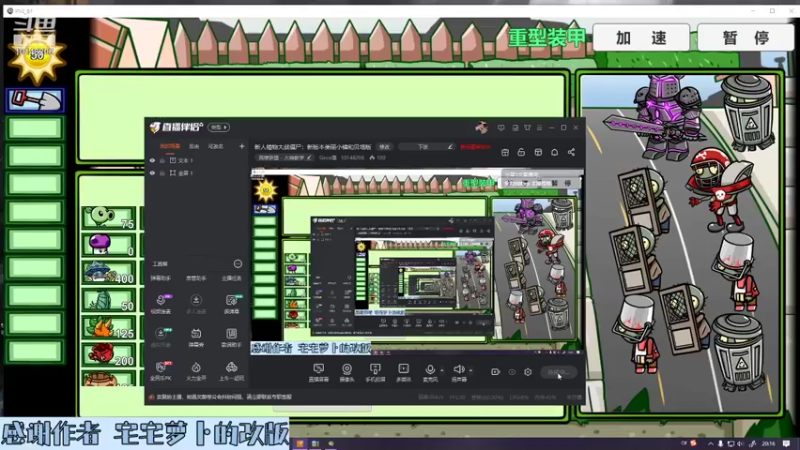Open the 多人连麦 tool

point(196,303)
